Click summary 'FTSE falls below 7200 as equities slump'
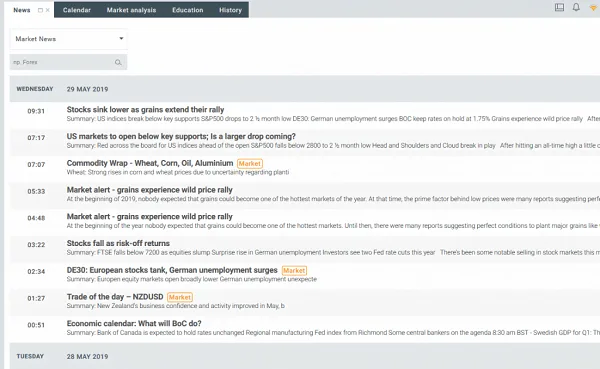The image size is (600, 369). click(333, 252)
